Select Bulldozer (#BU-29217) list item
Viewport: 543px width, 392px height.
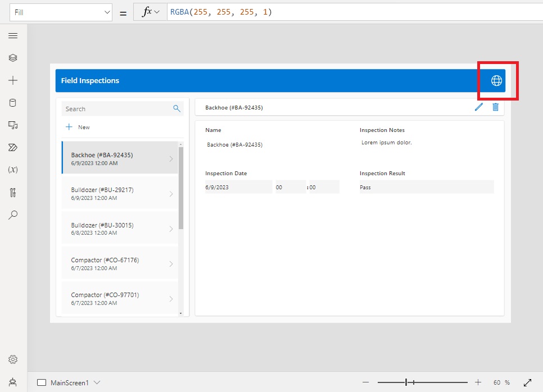coord(120,194)
